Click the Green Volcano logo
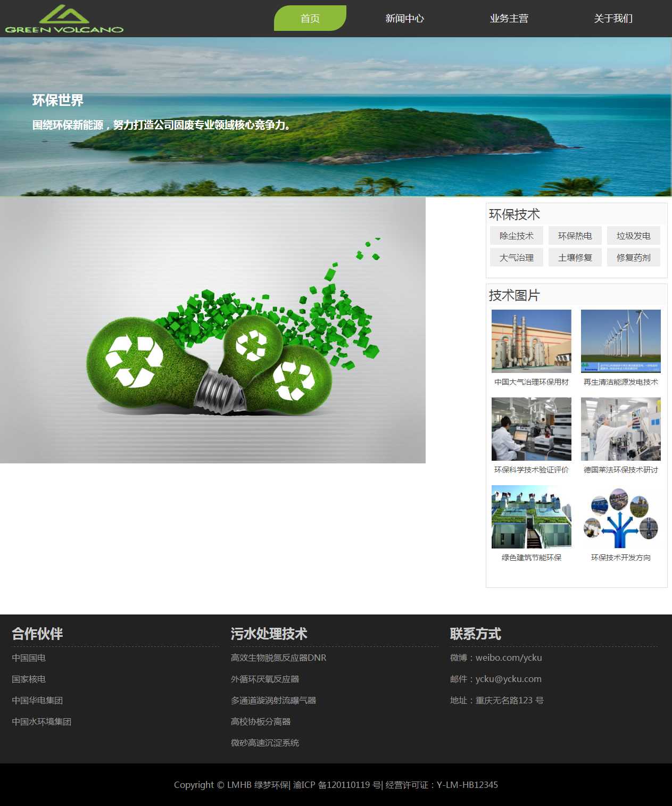Viewport: 672px width, 806px height. (64, 19)
